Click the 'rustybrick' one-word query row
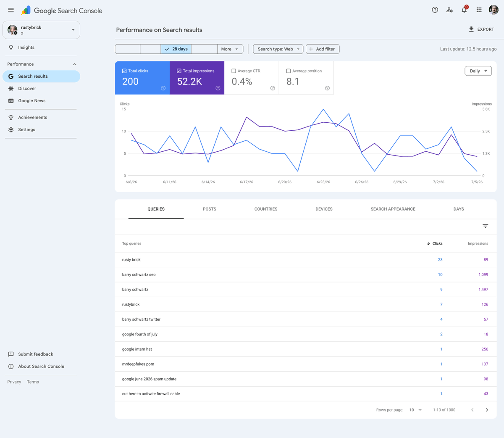Image resolution: width=504 pixels, height=438 pixels. (x=306, y=304)
